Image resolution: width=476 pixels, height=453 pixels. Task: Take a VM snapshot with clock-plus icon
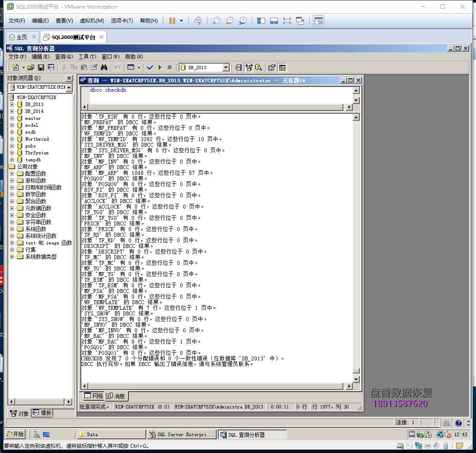[x=216, y=21]
